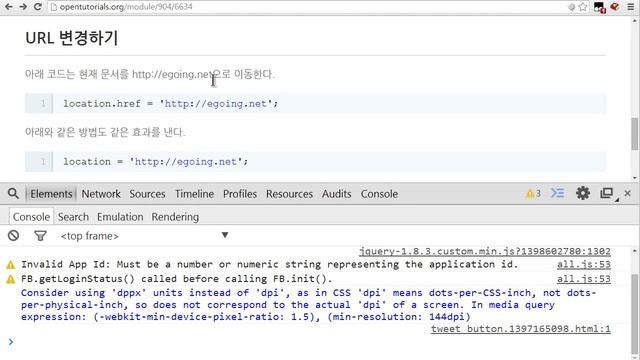Click the console prompt input
The width and height of the screenshot is (640, 360).
(318, 342)
